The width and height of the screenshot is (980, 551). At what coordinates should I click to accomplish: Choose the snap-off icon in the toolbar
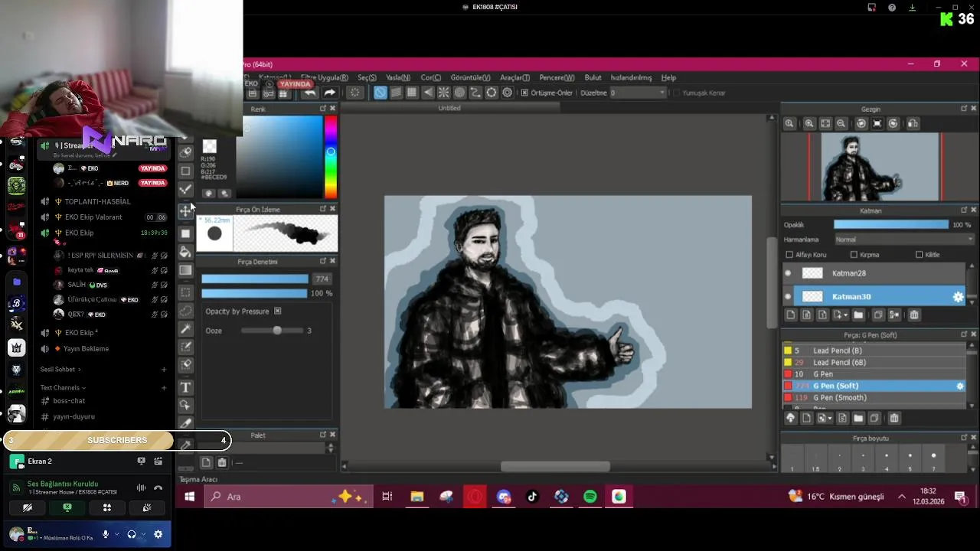(381, 93)
